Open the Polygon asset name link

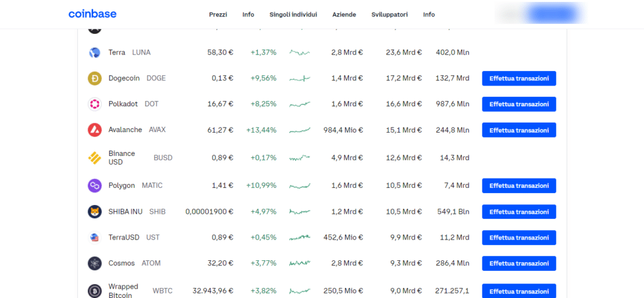pos(121,185)
